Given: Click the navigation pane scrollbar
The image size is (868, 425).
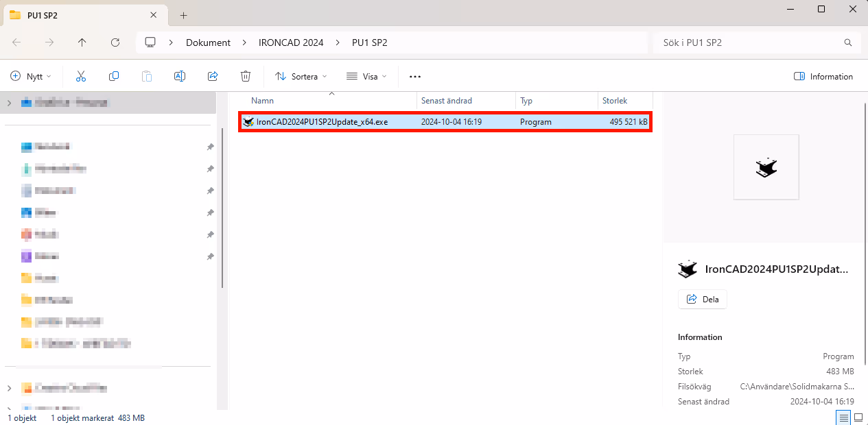Looking at the screenshot, I should click(x=223, y=209).
